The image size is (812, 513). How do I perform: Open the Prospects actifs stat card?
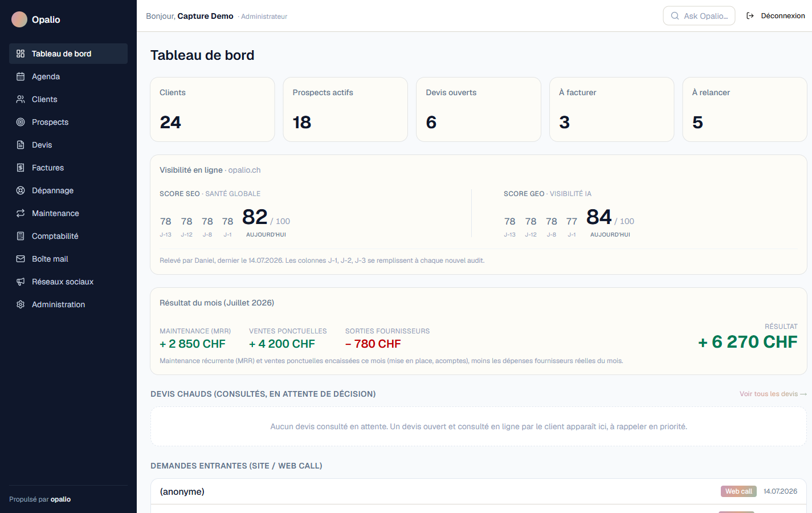345,109
